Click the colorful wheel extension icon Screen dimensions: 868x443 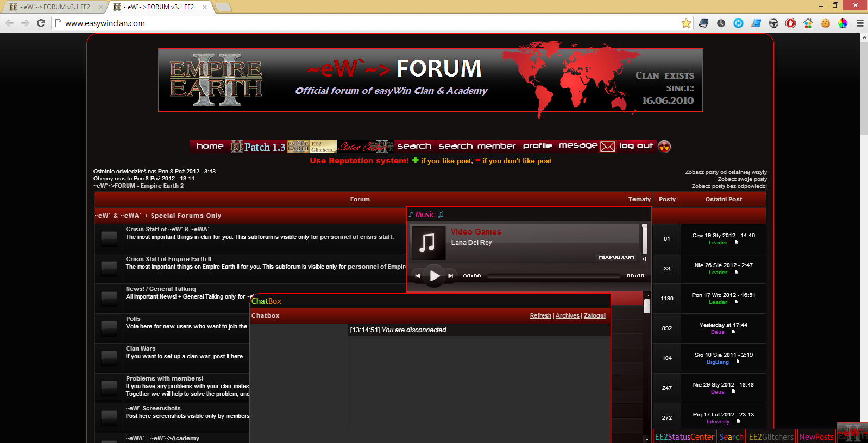(842, 23)
